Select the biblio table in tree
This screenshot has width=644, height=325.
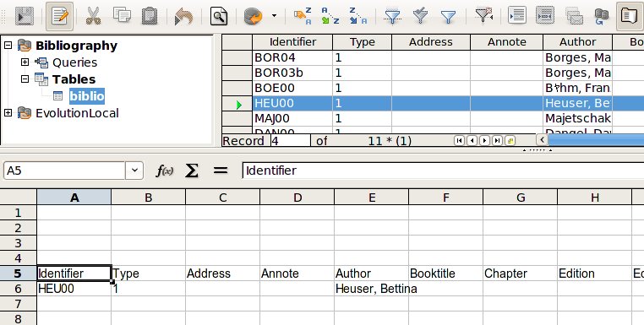(x=87, y=96)
